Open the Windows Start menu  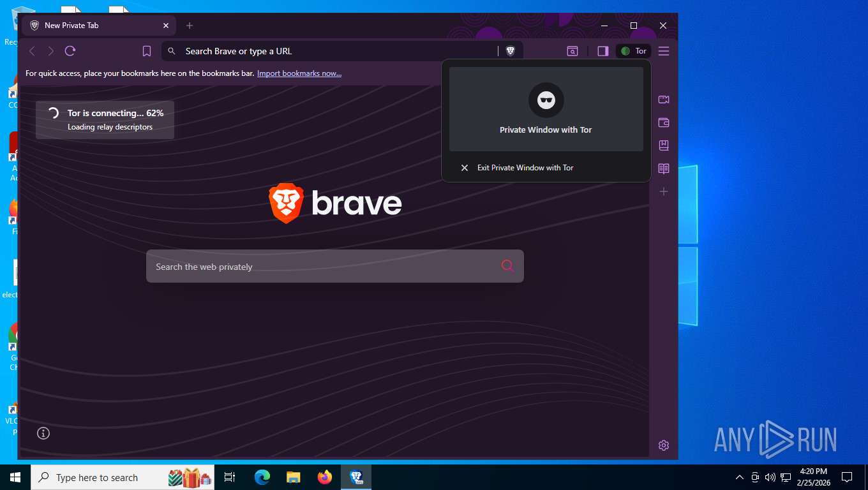click(x=15, y=477)
